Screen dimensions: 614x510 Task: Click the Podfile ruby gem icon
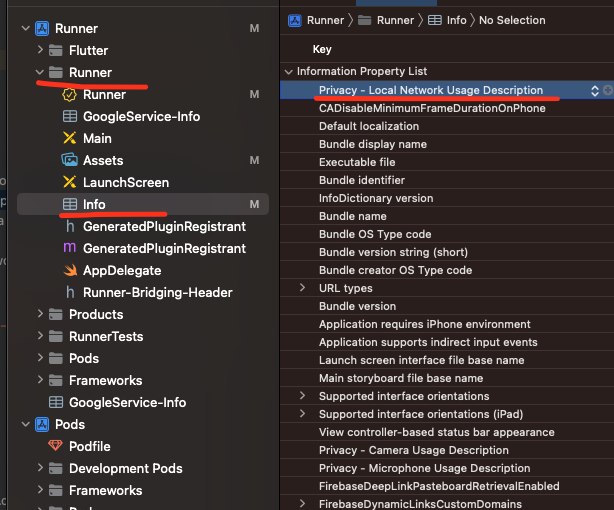coord(55,446)
